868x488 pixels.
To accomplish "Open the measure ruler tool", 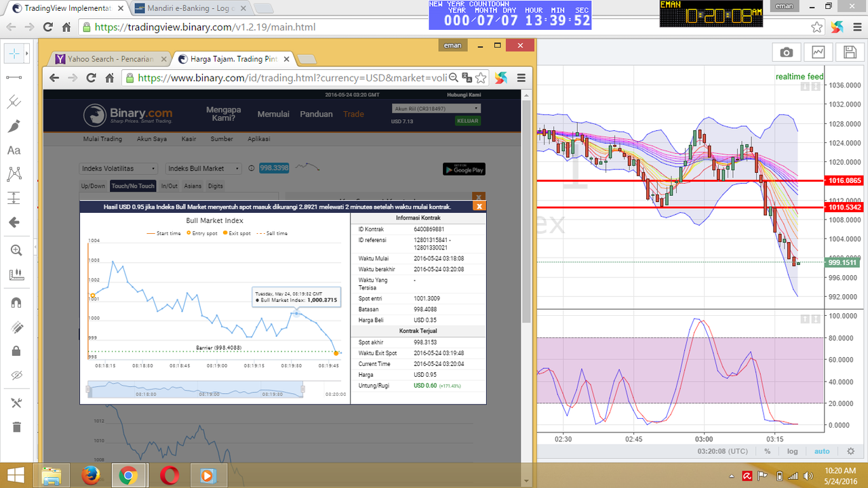I will point(16,274).
